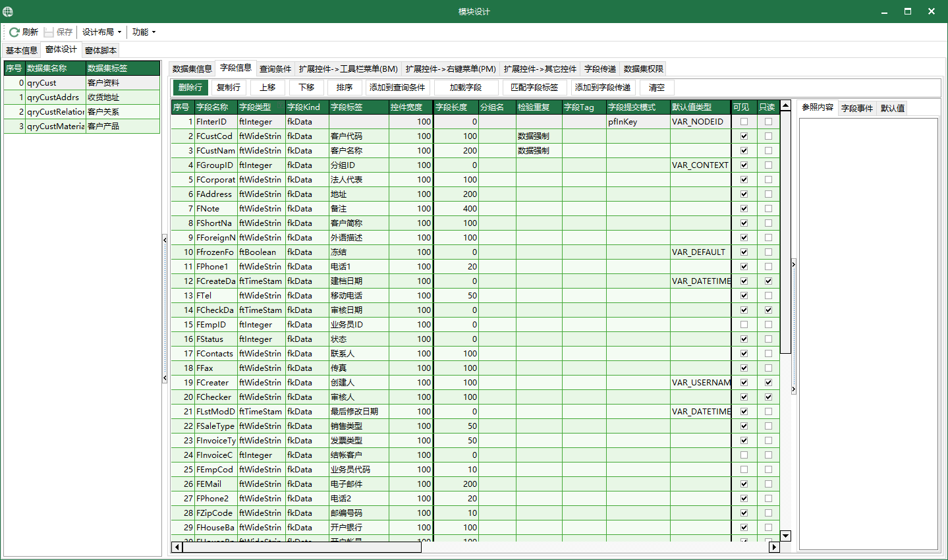Collapse left panel using lower splitter arrow
Viewport: 948px width, 560px height.
tap(165, 378)
